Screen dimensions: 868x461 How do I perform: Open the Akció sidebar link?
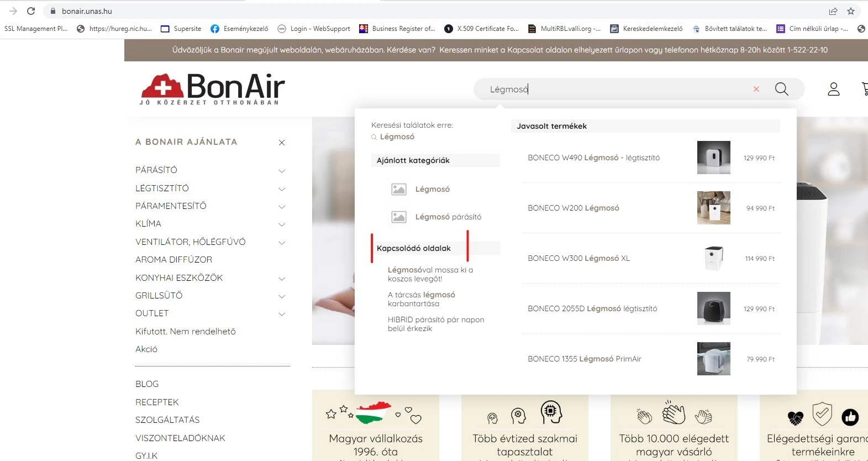(x=146, y=349)
